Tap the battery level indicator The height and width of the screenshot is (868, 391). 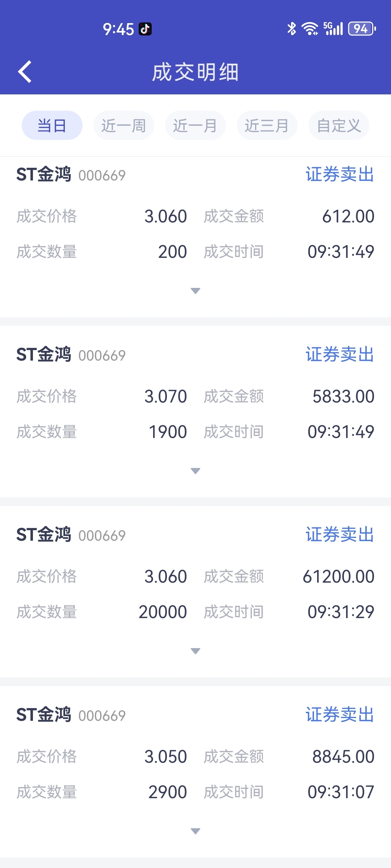362,29
